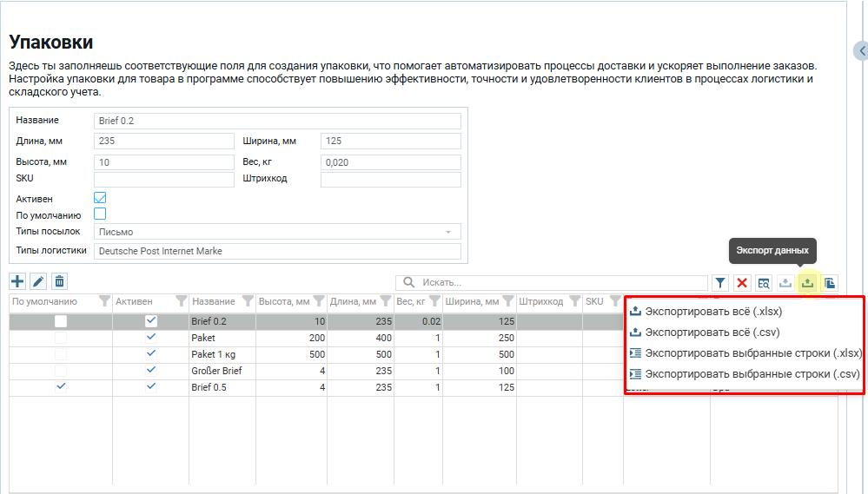Screen dimensions: 868x494
Task: Enable the По умолчанию checkbox in form
Action: point(100,214)
